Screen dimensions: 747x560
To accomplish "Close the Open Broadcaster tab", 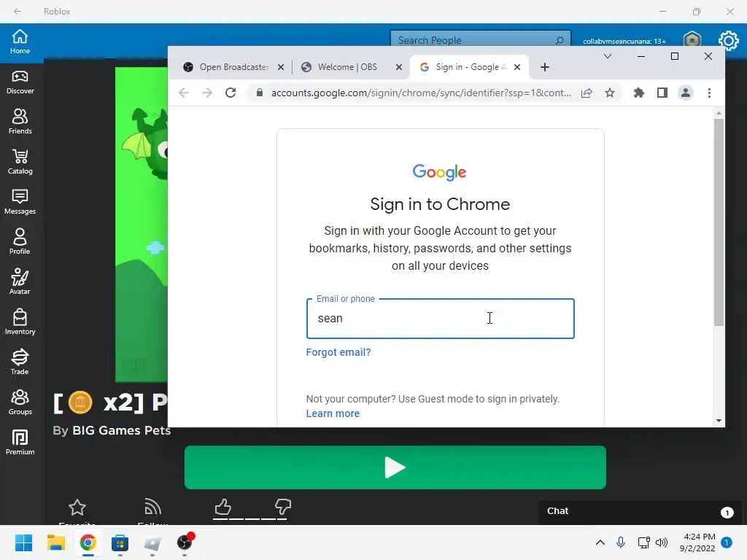I will 281,67.
